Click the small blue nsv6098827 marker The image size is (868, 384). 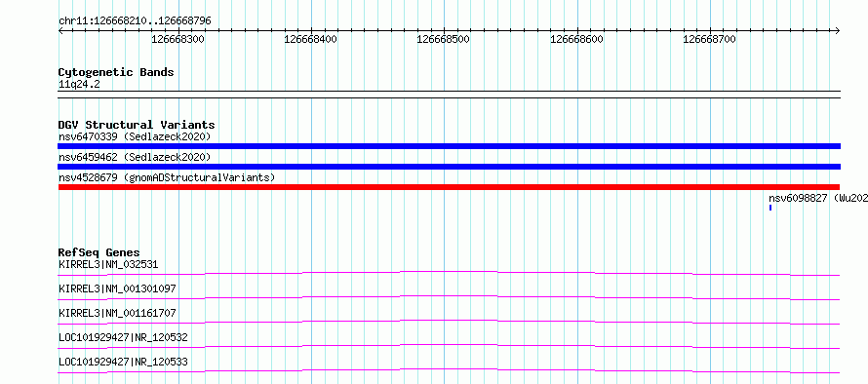(x=770, y=208)
